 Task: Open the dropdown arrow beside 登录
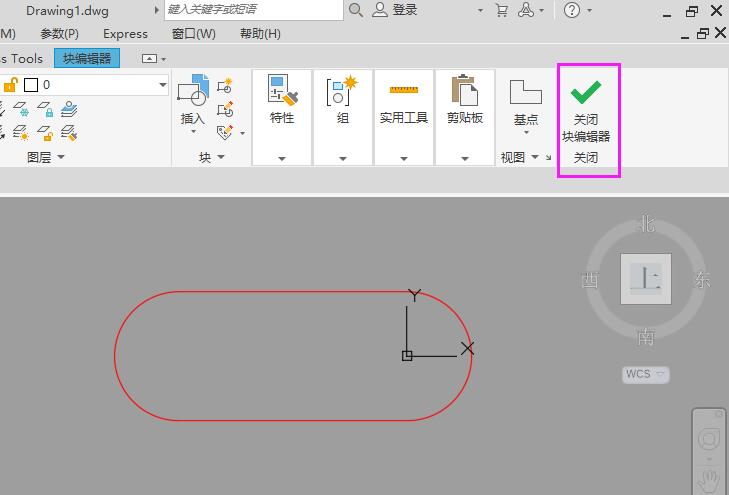[480, 10]
